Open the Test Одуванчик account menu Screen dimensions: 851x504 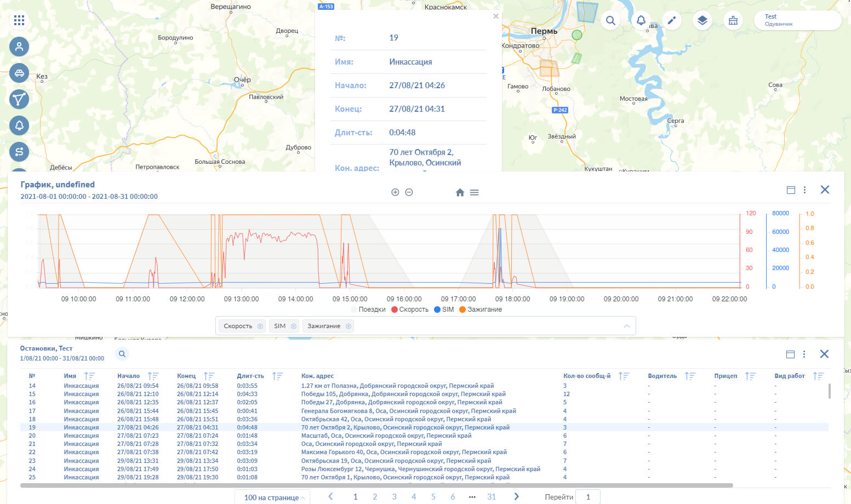pyautogui.click(x=797, y=20)
